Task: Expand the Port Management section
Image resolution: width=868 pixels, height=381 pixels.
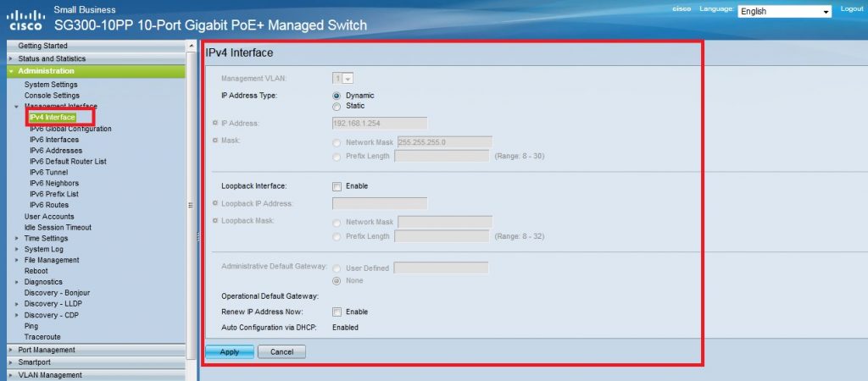Action: click(x=10, y=350)
